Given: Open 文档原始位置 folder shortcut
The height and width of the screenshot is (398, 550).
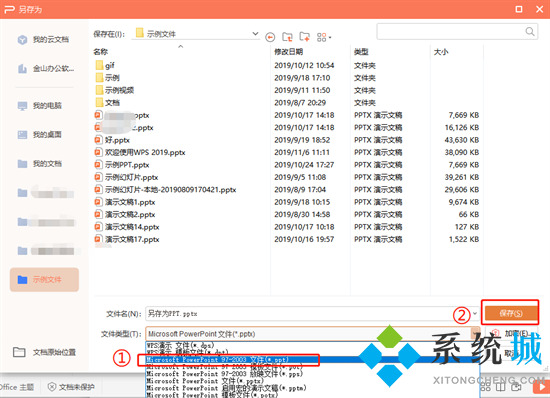Looking at the screenshot, I should [x=45, y=352].
